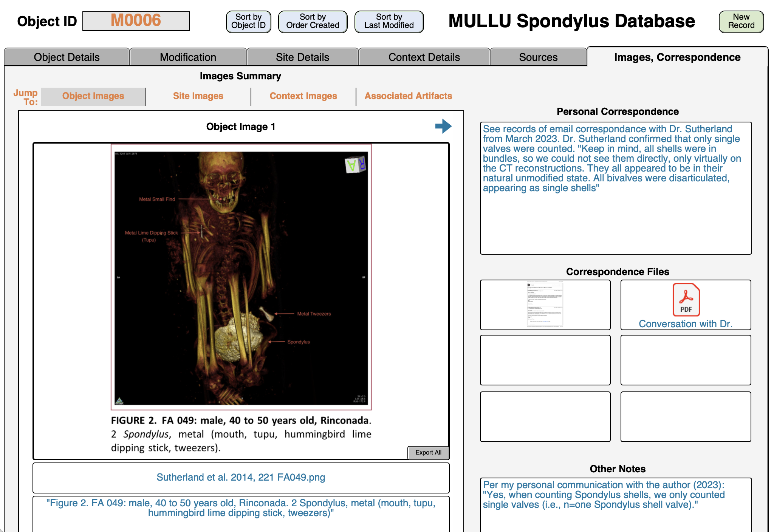Image resolution: width=774 pixels, height=532 pixels.
Task: Click the Object ID field M0006
Action: pyautogui.click(x=136, y=21)
